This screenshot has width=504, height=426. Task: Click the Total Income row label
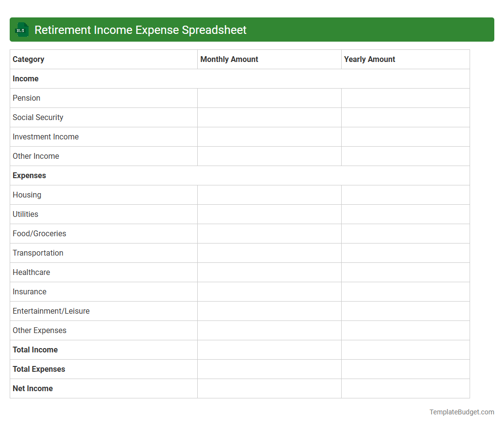tap(35, 350)
